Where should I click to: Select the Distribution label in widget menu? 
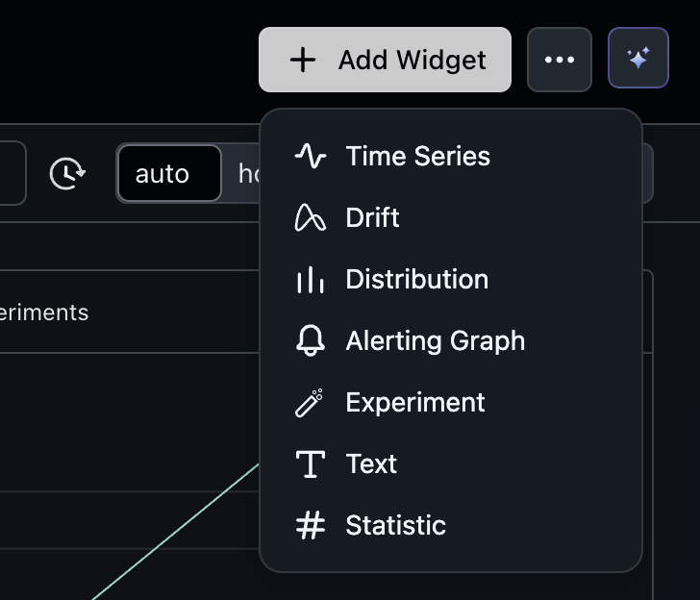[x=417, y=280]
